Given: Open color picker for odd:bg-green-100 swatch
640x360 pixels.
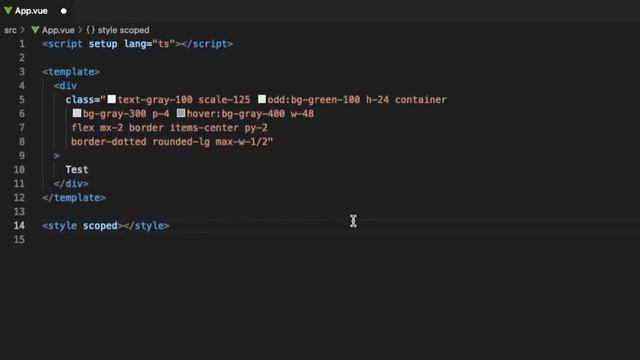Looking at the screenshot, I should click(262, 99).
